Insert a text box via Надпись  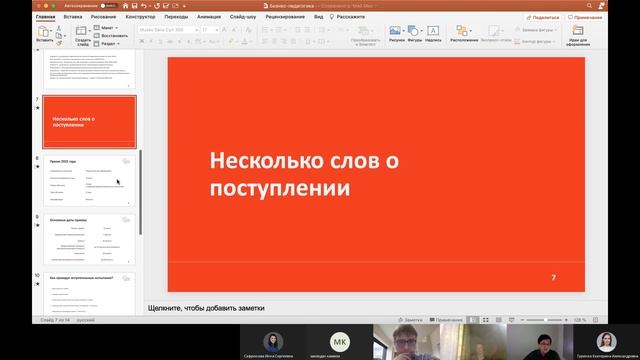click(433, 31)
